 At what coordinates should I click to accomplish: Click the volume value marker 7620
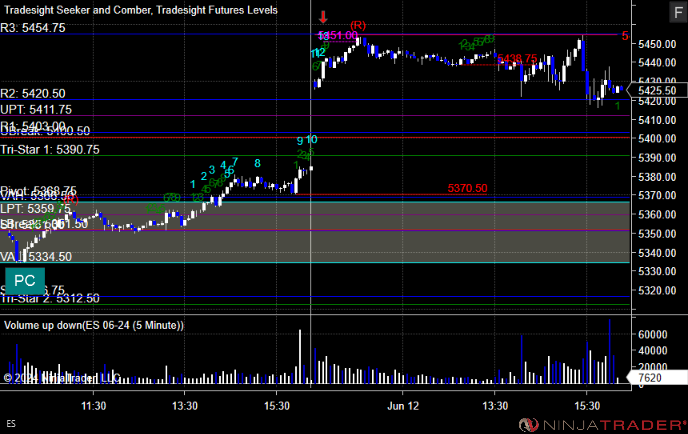tap(657, 378)
